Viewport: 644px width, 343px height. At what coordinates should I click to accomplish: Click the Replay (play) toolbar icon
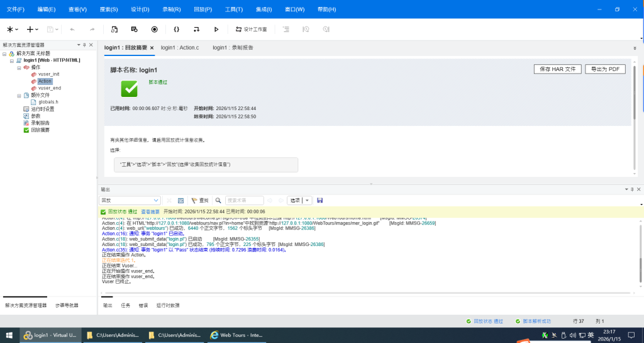pyautogui.click(x=216, y=30)
